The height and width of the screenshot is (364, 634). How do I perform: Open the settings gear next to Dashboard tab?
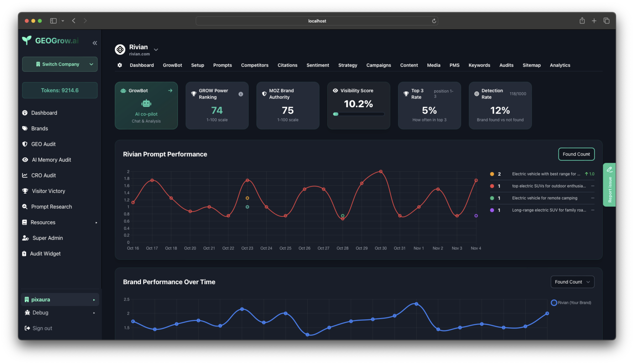[x=120, y=65]
